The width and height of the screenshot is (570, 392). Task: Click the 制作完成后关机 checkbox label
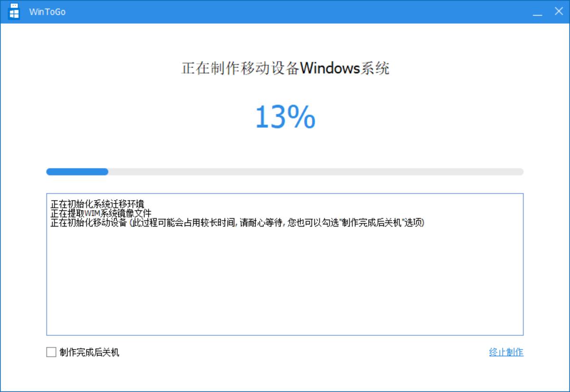pyautogui.click(x=89, y=352)
